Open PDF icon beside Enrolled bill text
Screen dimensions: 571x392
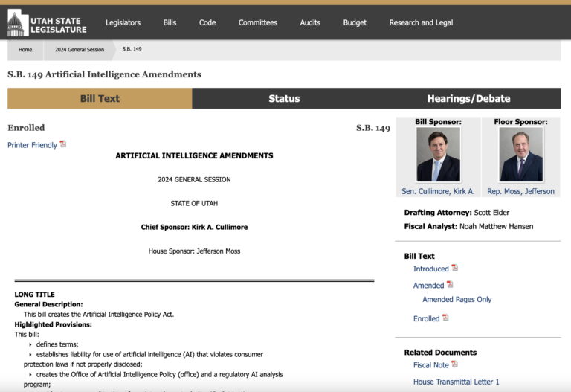tap(445, 318)
